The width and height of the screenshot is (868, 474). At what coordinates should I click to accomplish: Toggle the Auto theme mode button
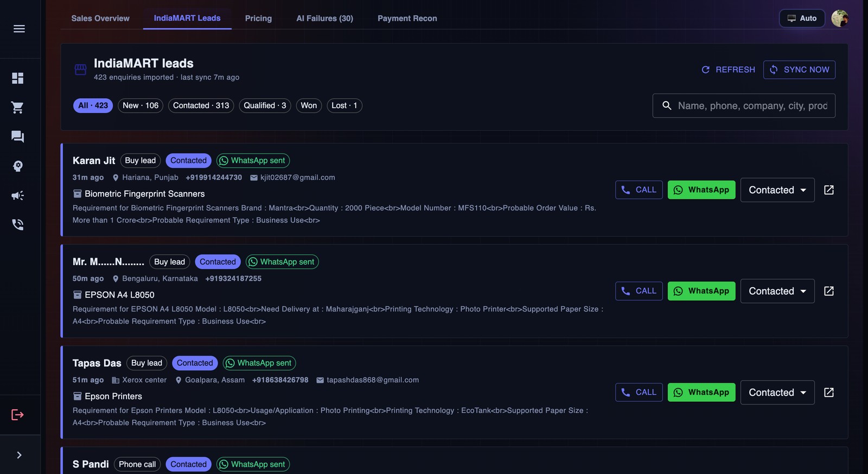(x=802, y=18)
